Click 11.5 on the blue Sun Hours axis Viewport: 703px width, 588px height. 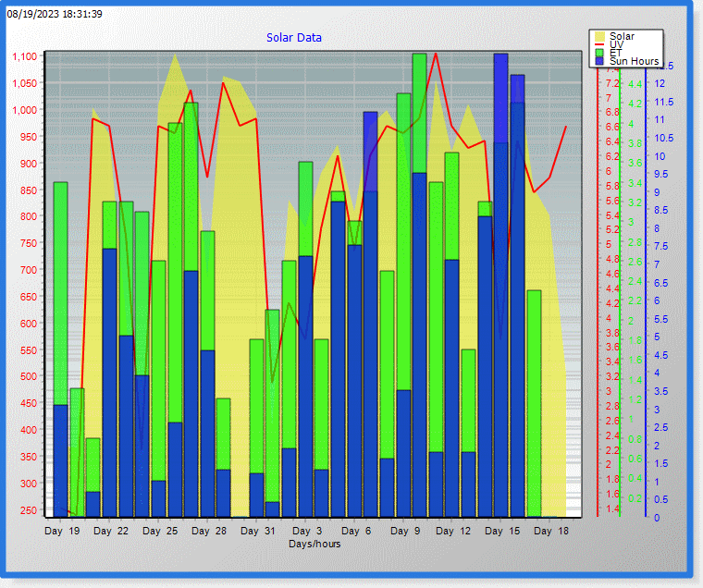664,102
